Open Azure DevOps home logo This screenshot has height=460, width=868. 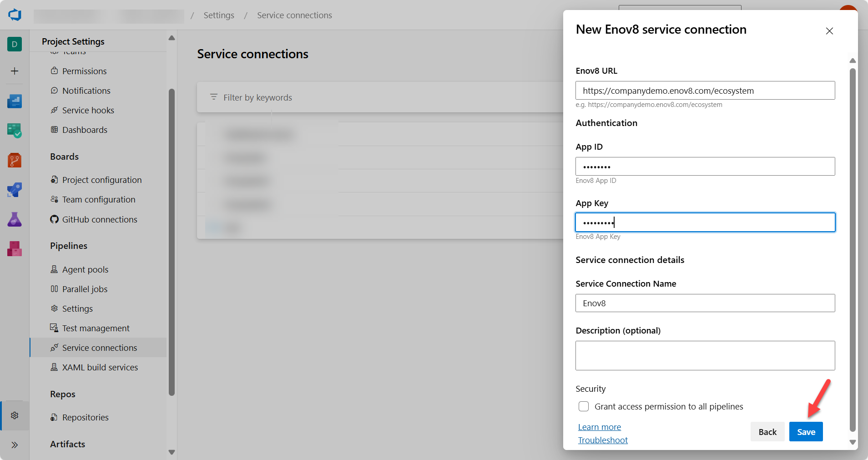(15, 15)
